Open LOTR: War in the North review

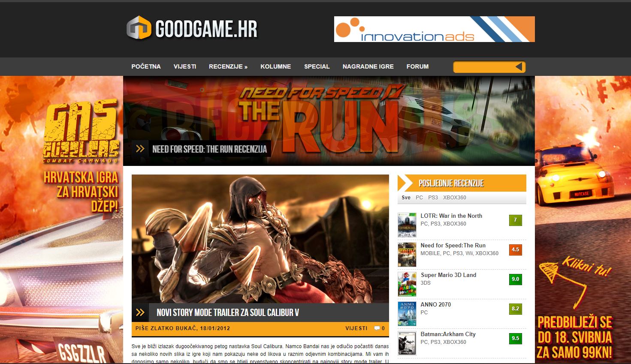pos(451,216)
